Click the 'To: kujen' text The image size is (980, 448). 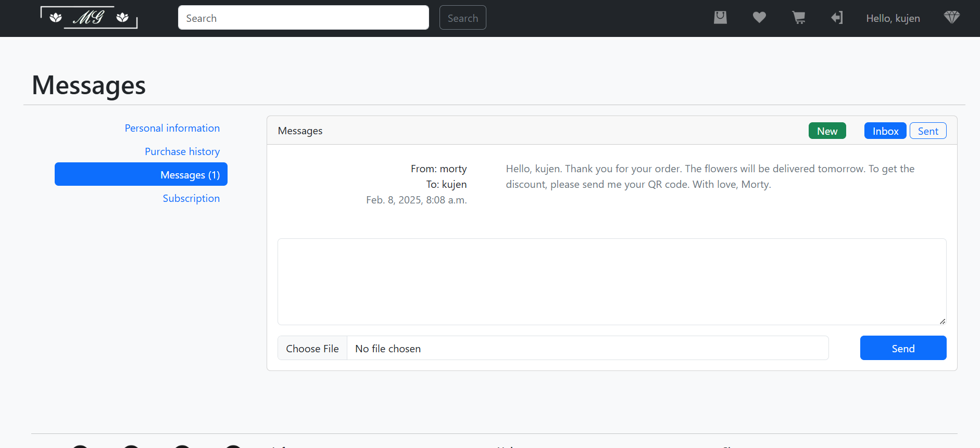(446, 184)
